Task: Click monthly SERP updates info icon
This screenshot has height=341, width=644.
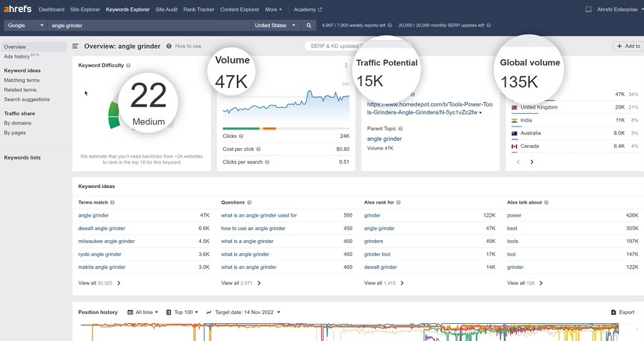Action: (x=489, y=26)
